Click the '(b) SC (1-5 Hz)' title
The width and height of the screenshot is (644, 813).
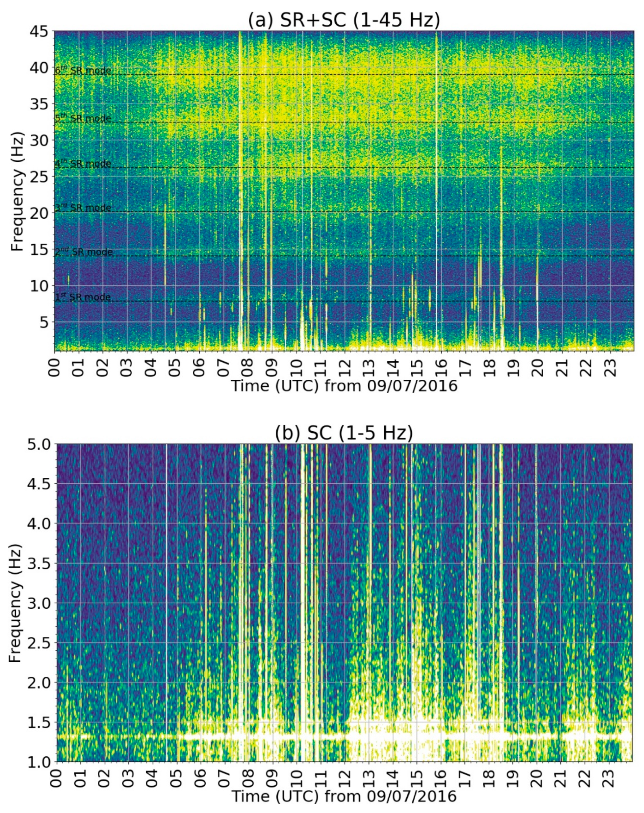point(344,433)
